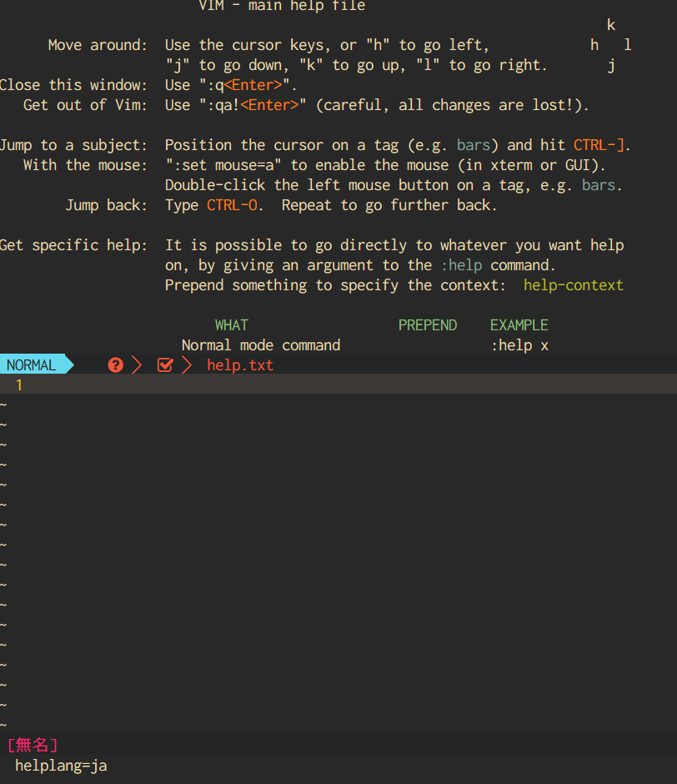Click the chevron right of the help icon
677x784 pixels.
(x=136, y=364)
